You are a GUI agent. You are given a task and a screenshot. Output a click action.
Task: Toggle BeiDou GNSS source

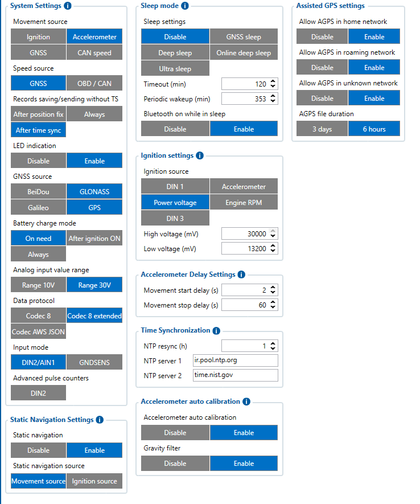(x=38, y=191)
